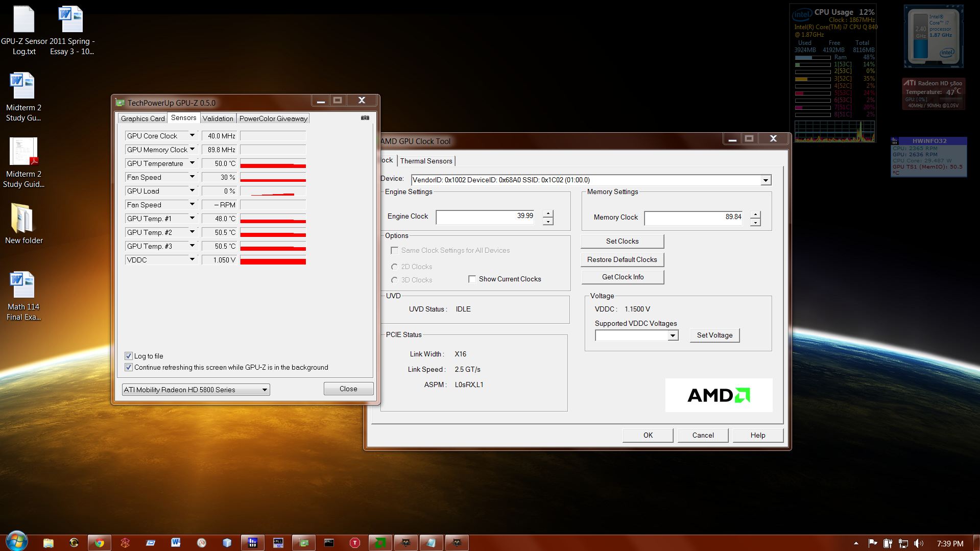Show hidden tray icons arrow
Screen dimensions: 980x551
pyautogui.click(x=856, y=543)
